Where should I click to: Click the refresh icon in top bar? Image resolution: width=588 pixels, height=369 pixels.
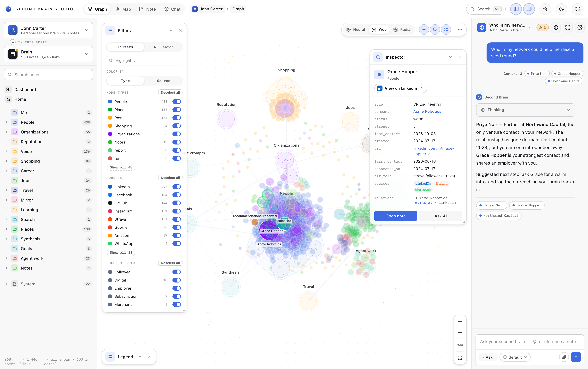(x=577, y=9)
